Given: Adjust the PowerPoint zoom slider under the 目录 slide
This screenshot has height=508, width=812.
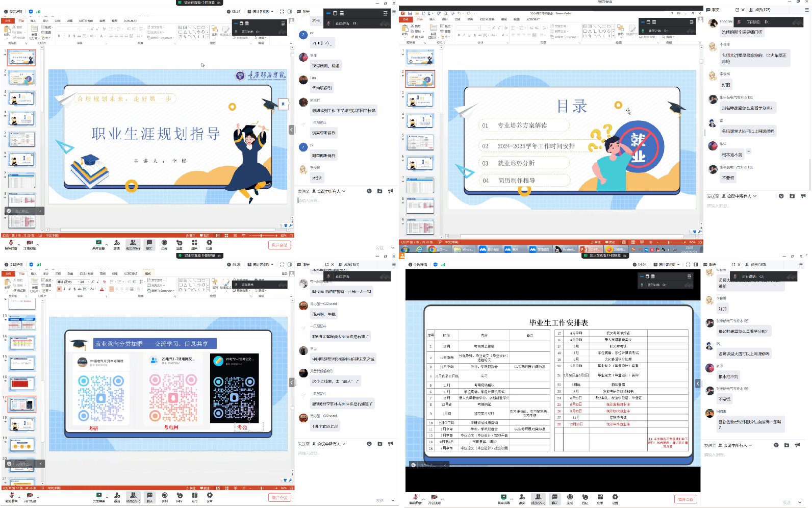Looking at the screenshot, I should [x=669, y=242].
